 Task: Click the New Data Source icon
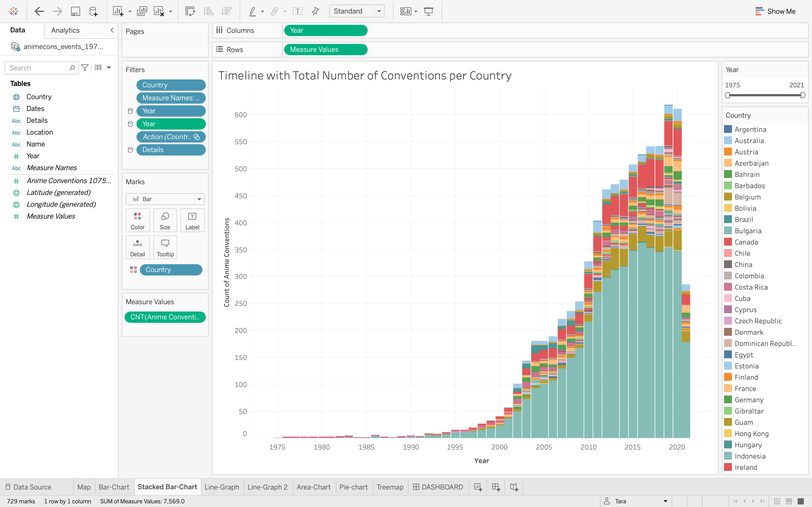coord(93,11)
